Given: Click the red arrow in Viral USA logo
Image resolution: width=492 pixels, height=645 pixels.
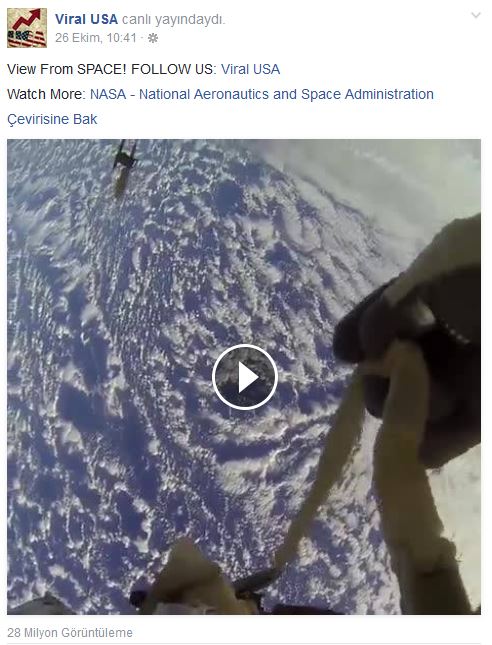Looking at the screenshot, I should [27, 19].
